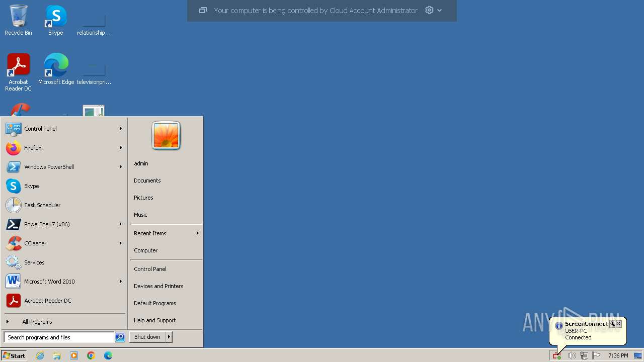Open Task Scheduler from Start menu
The image size is (644, 362).
pos(64,205)
